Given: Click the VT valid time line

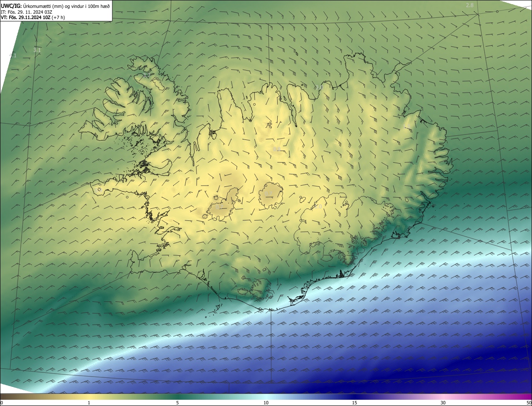Looking at the screenshot, I should (32, 17).
